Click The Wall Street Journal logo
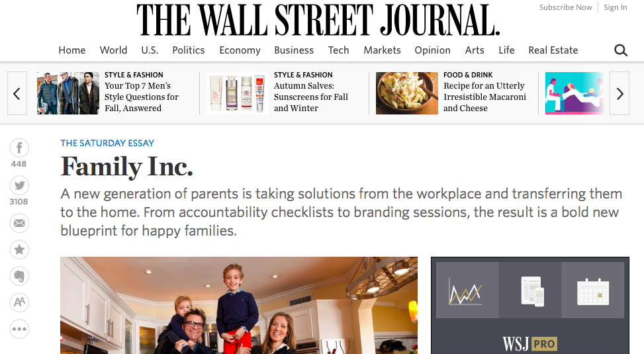 click(318, 21)
